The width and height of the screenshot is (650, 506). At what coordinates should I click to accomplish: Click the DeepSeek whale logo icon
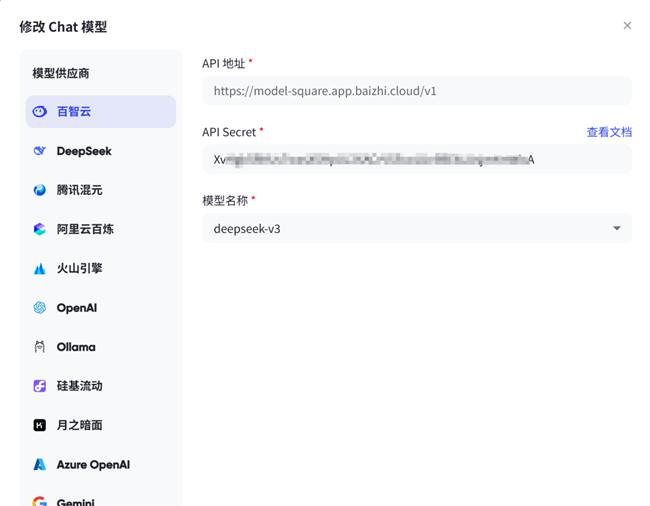tap(39, 151)
